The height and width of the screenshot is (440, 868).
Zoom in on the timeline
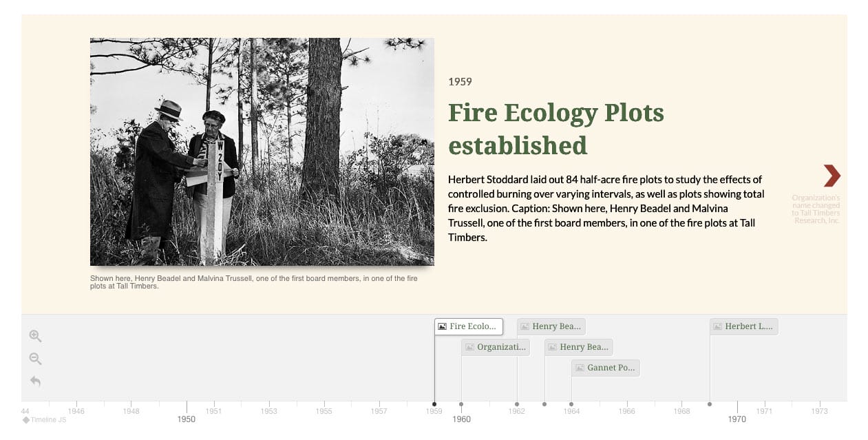[36, 336]
